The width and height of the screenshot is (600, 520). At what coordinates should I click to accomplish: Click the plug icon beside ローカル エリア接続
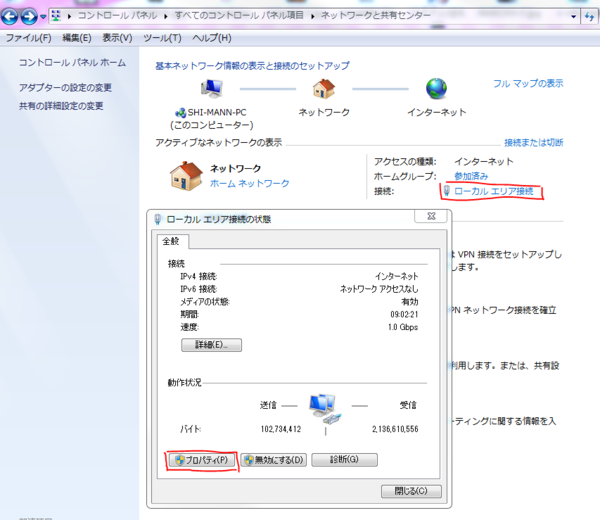point(446,191)
